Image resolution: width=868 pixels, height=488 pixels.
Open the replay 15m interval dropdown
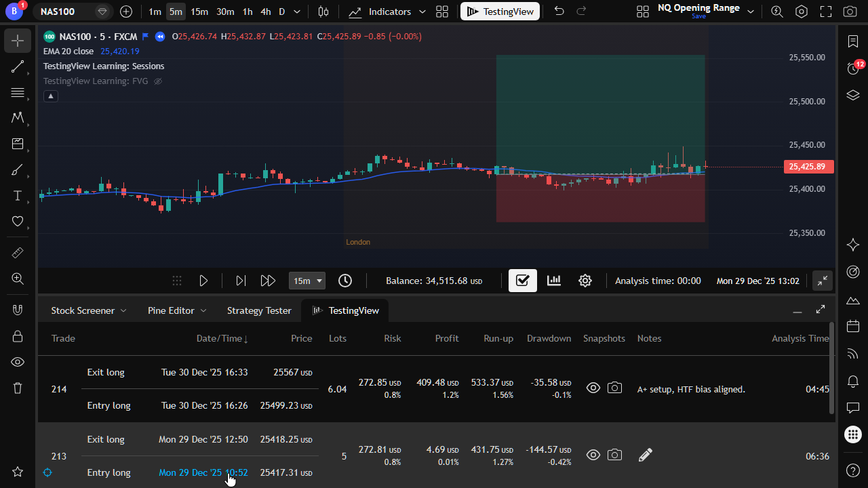coord(307,281)
